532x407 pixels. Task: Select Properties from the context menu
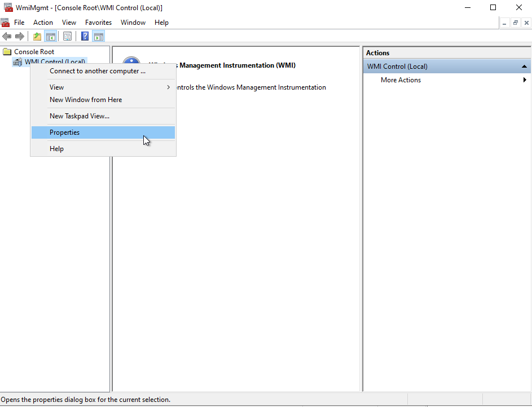coord(65,132)
